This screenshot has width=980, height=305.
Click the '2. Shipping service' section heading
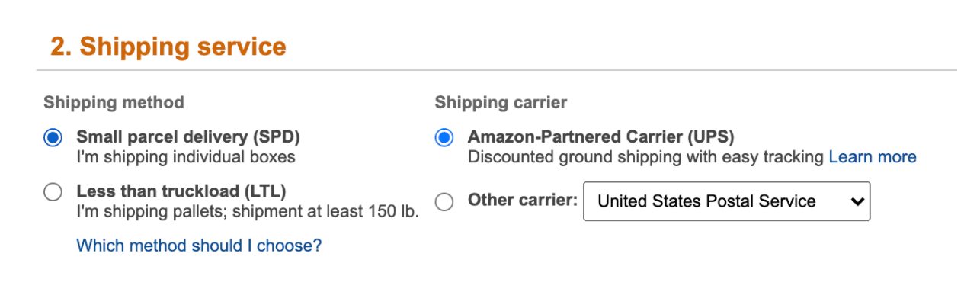(x=168, y=47)
